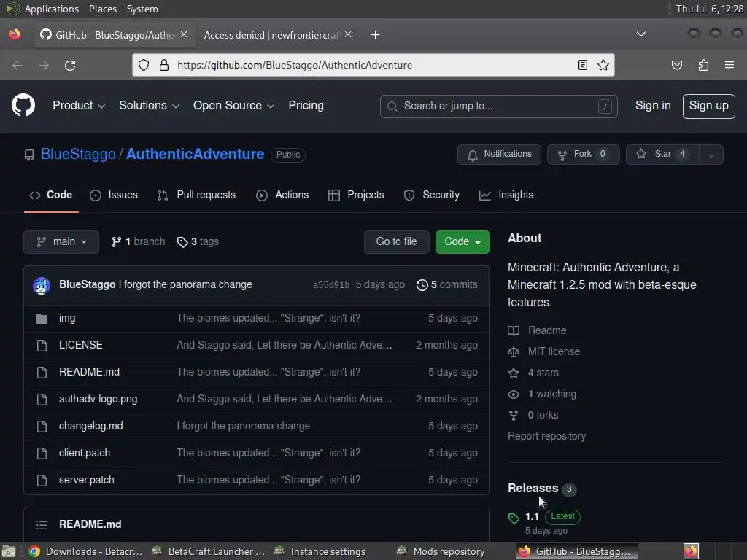The height and width of the screenshot is (560, 747).
Task: Expand Open Source dropdown menu
Action: coord(233,106)
